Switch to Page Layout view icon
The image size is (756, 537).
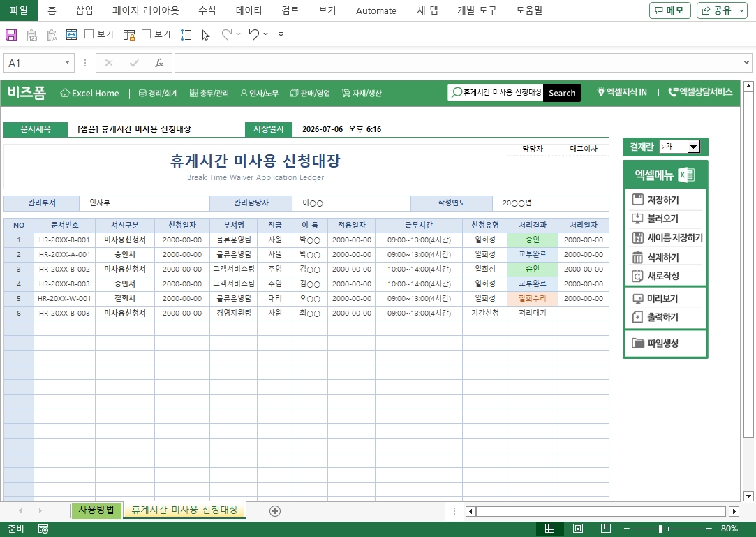tap(577, 529)
